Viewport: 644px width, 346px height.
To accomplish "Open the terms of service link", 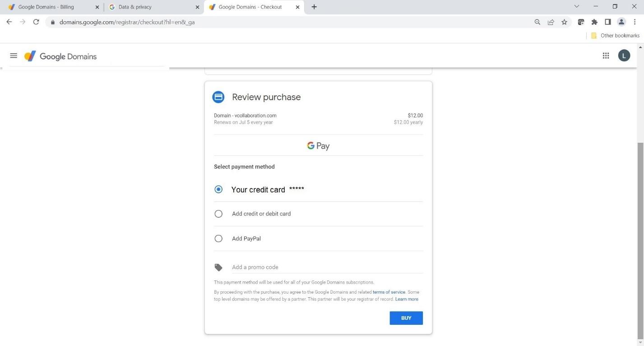I will pyautogui.click(x=389, y=292).
